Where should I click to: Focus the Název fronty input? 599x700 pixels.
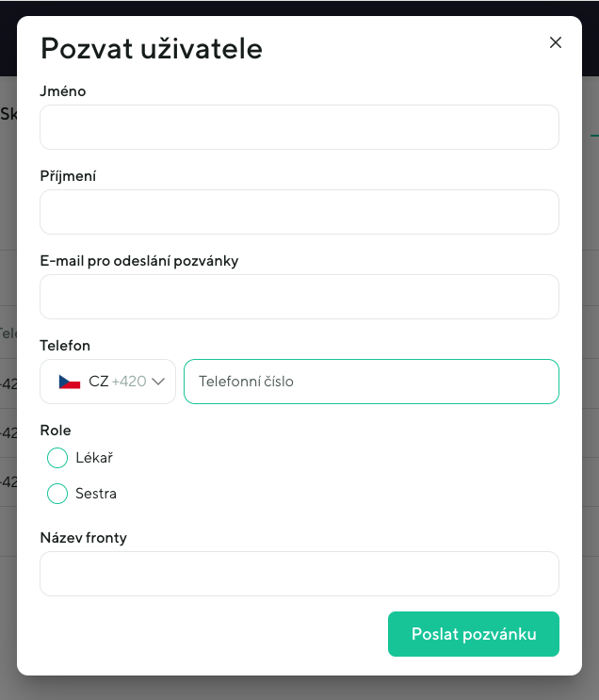pos(299,574)
